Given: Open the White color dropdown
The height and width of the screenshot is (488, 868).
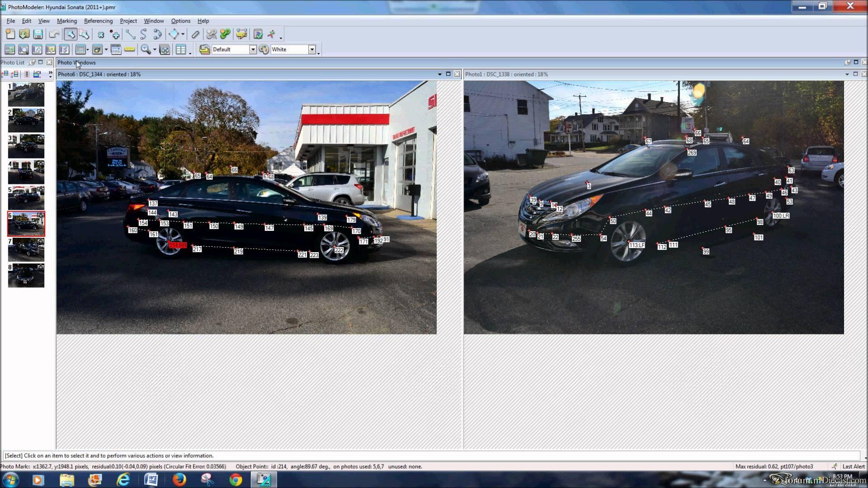Looking at the screenshot, I should 312,50.
